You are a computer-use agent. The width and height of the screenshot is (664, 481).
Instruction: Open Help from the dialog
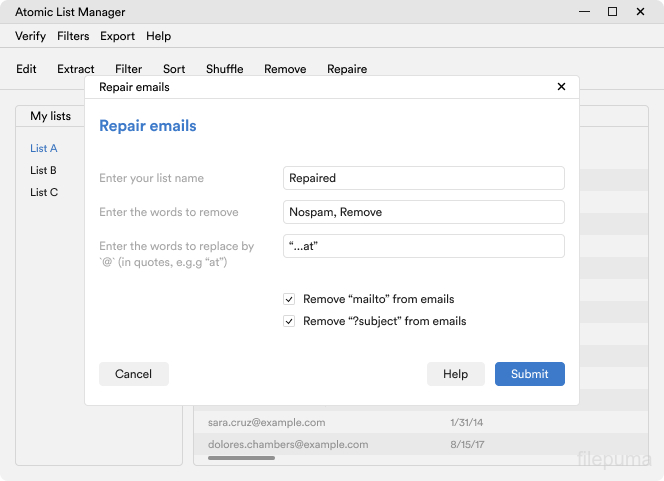coord(455,374)
